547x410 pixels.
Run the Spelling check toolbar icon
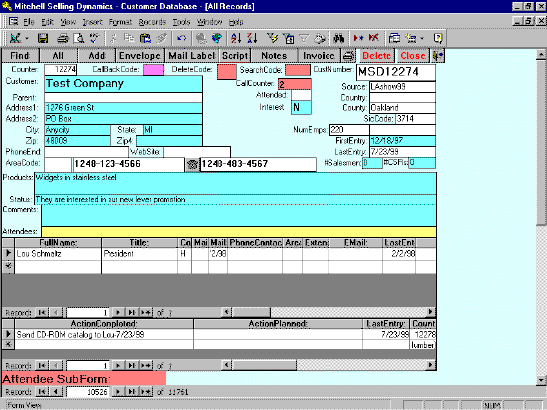tap(95, 38)
